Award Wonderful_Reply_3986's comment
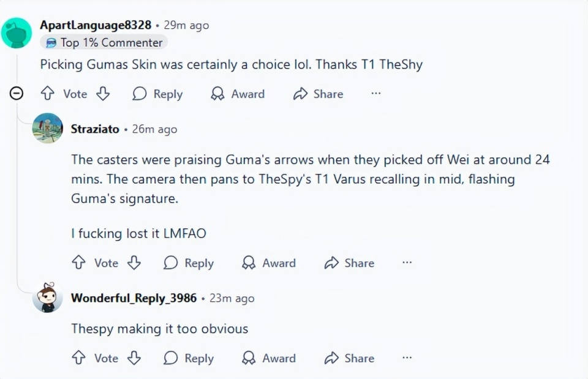 (269, 358)
